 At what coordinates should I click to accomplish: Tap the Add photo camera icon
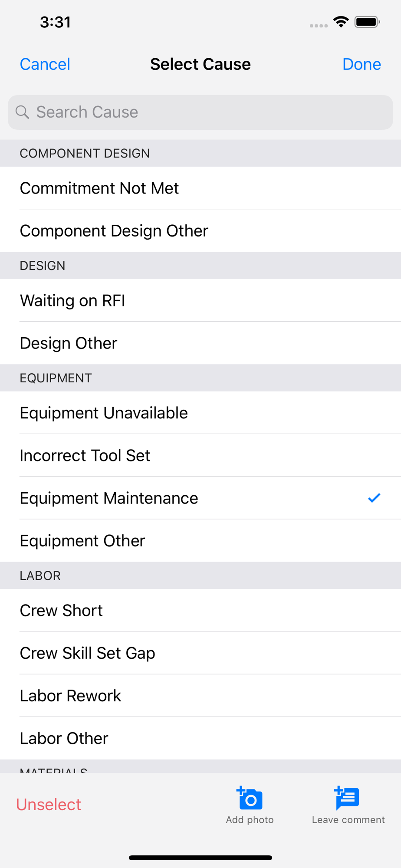tap(250, 799)
